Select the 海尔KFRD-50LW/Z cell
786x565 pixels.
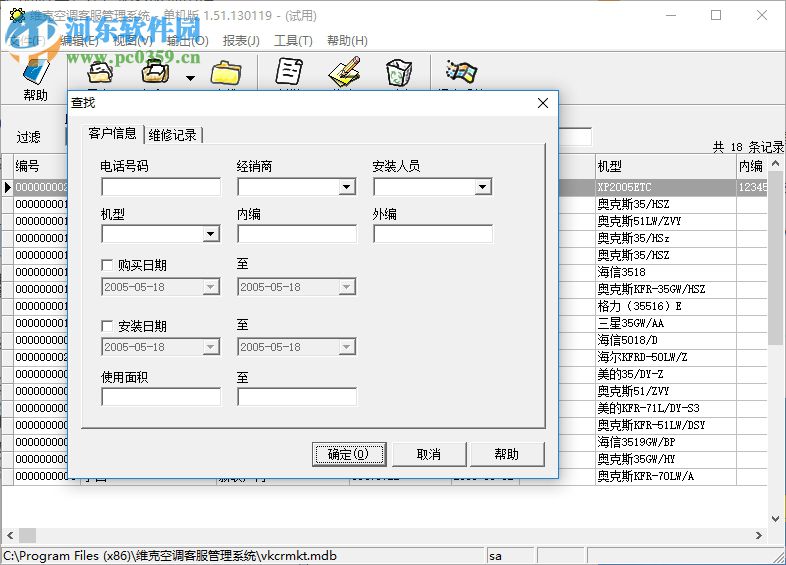tap(666, 357)
